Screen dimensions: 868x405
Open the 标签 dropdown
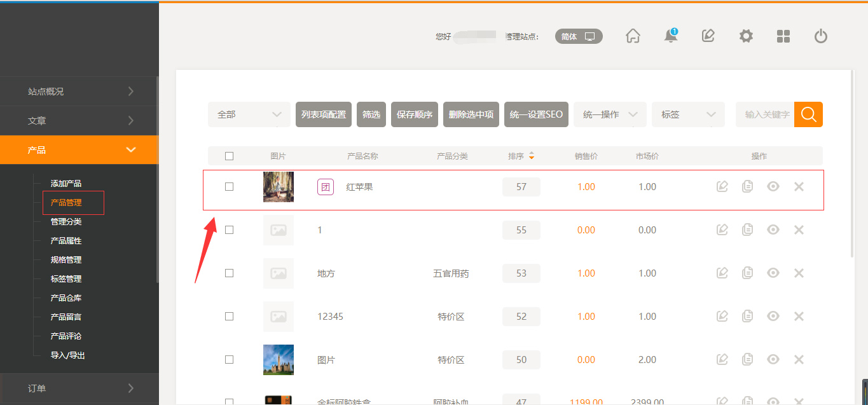click(x=688, y=114)
